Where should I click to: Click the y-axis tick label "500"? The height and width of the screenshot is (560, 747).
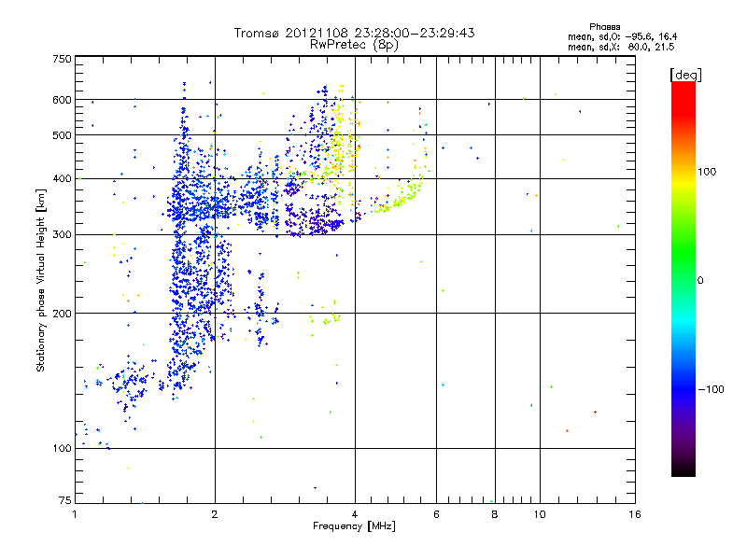[x=62, y=135]
